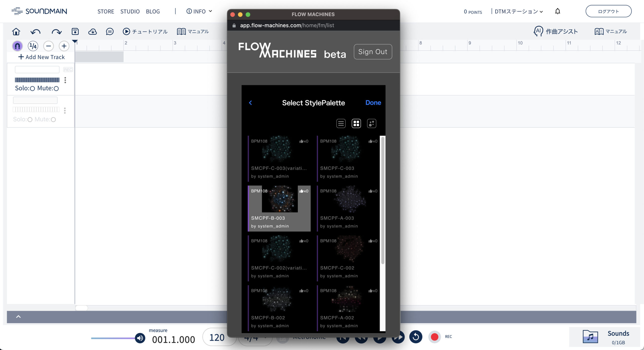Arm the first track REC toggle
Viewport: 644px width, 350px height.
tap(68, 70)
